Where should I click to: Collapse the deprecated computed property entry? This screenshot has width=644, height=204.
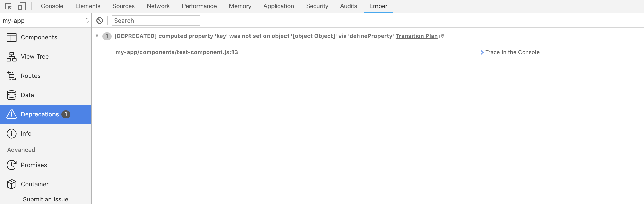click(97, 36)
